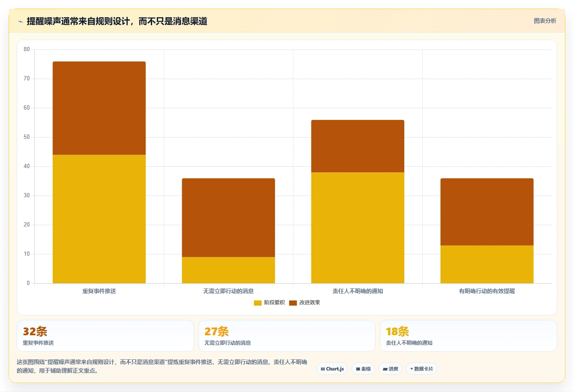Click the orange bar segment for 无需立即行动的消息
This screenshot has height=392, width=574.
click(x=229, y=217)
